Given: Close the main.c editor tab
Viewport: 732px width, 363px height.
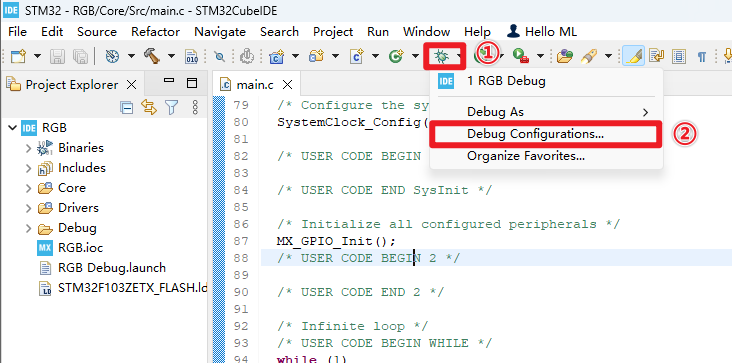Looking at the screenshot, I should coord(288,85).
